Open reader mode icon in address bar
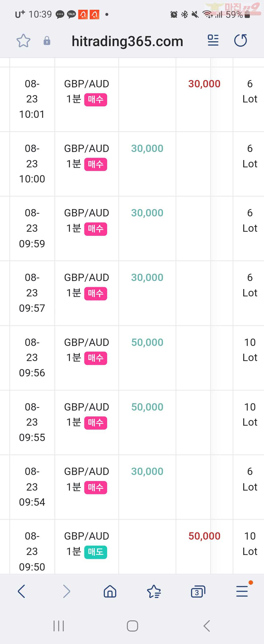Viewport: 264px width, 644px height. point(213,40)
